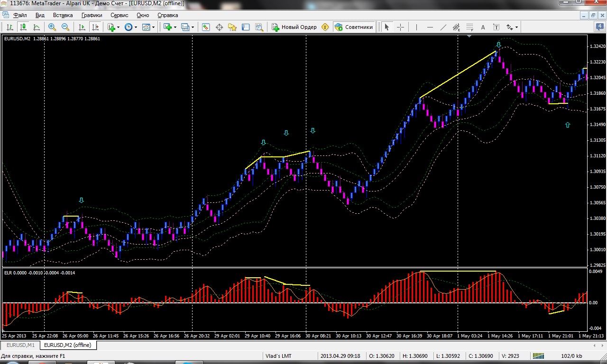This screenshot has width=607, height=364.
Task: Toggle the Terminal window
Action: click(x=246, y=27)
